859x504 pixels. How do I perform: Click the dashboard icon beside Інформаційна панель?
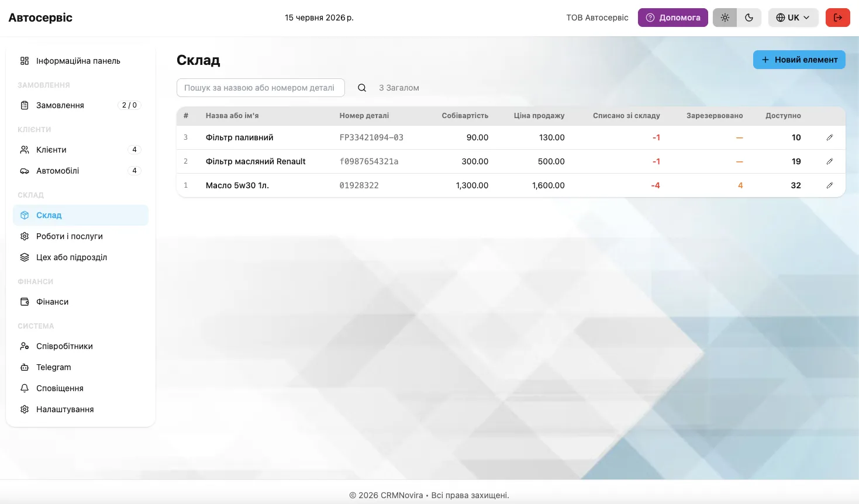pos(25,61)
